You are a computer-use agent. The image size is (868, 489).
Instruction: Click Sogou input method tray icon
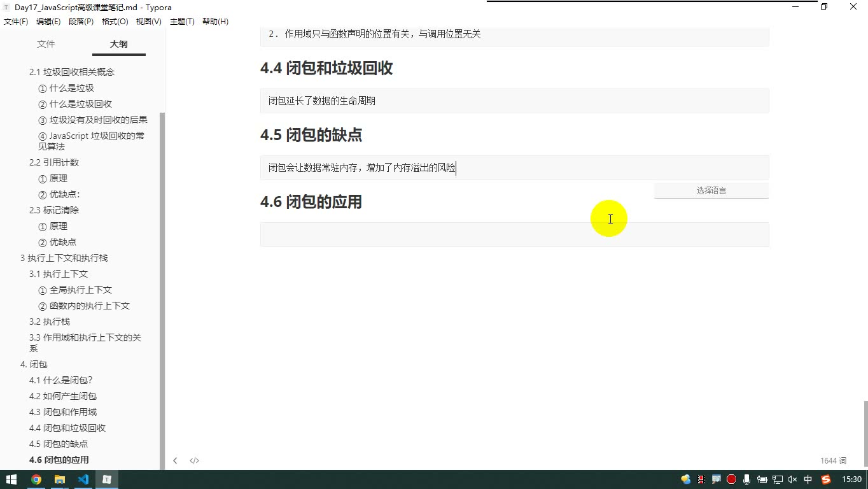coord(826,479)
